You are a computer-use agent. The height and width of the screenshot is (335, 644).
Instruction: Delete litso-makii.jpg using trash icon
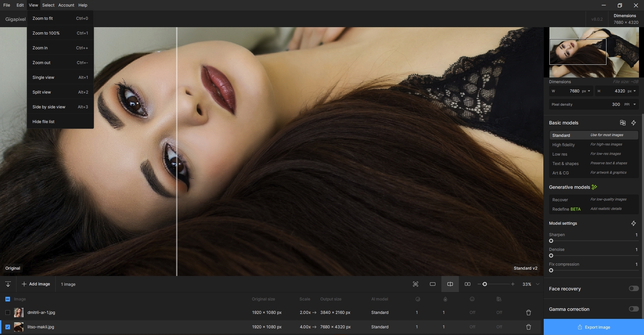click(x=529, y=327)
